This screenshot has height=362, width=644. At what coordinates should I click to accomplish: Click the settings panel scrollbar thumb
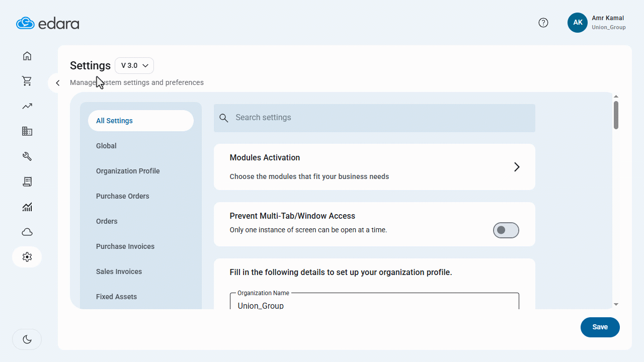[616, 115]
